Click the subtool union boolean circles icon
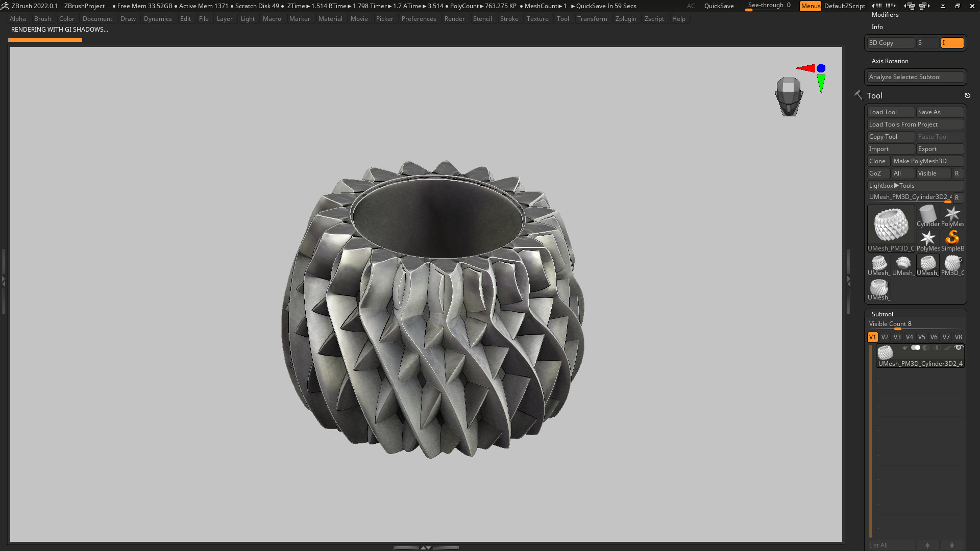Image resolution: width=980 pixels, height=551 pixels. point(916,348)
